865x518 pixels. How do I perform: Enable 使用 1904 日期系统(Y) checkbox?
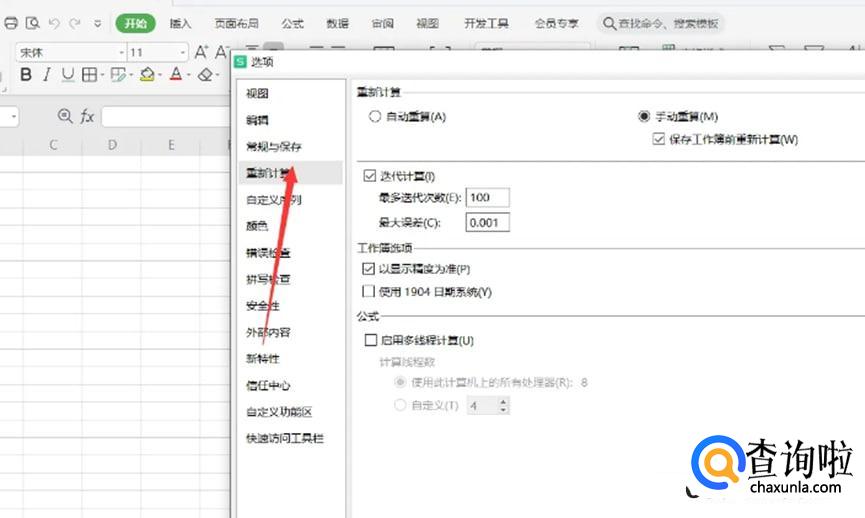pos(369,291)
